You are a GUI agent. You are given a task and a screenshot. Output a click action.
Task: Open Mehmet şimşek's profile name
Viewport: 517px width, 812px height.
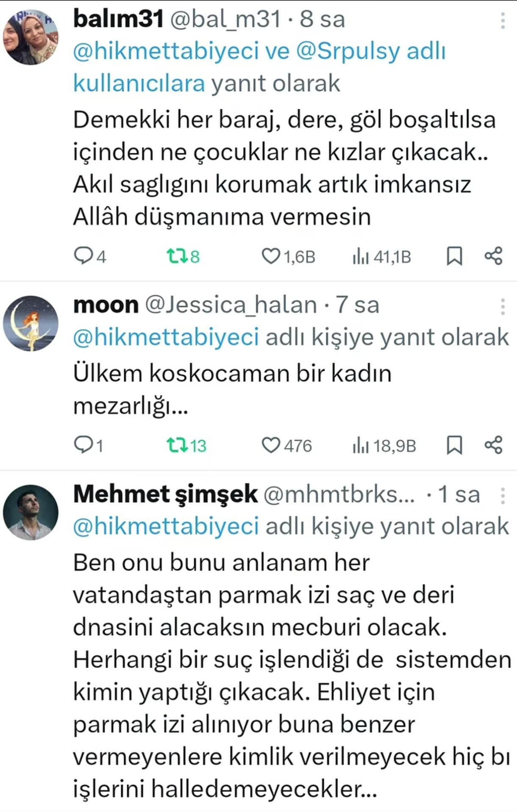coord(165,494)
